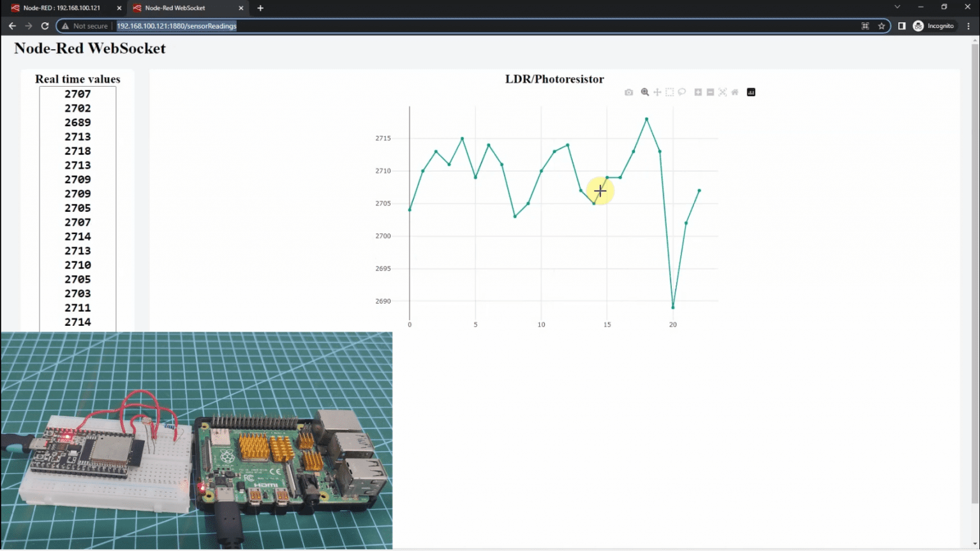Zoom out of the LDR chart
980x551 pixels.
[710, 92]
